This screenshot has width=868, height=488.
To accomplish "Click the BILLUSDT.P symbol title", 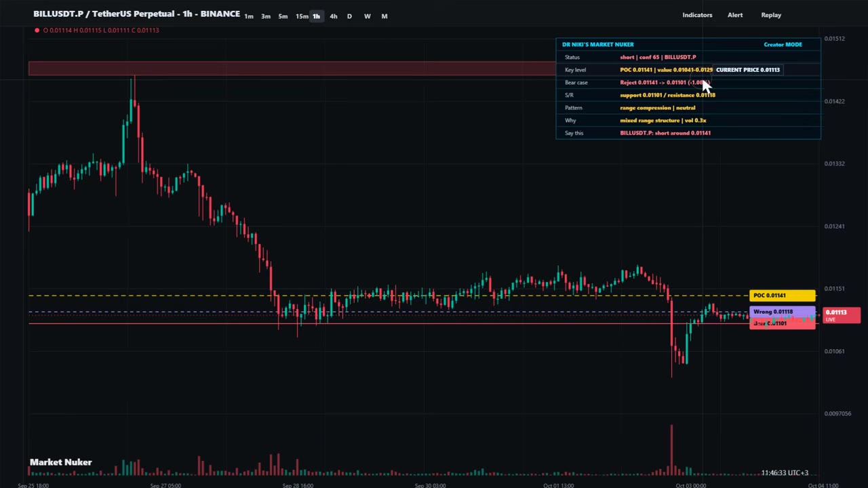I will coord(136,14).
